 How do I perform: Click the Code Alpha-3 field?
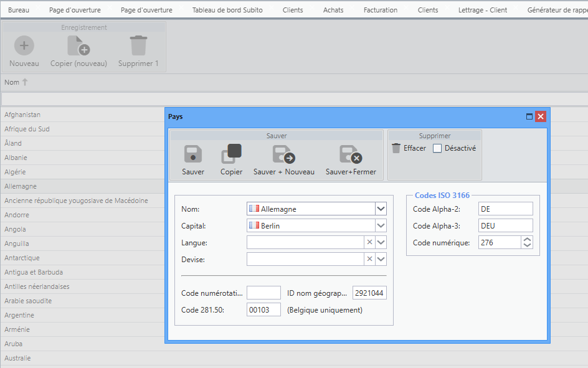coord(506,225)
